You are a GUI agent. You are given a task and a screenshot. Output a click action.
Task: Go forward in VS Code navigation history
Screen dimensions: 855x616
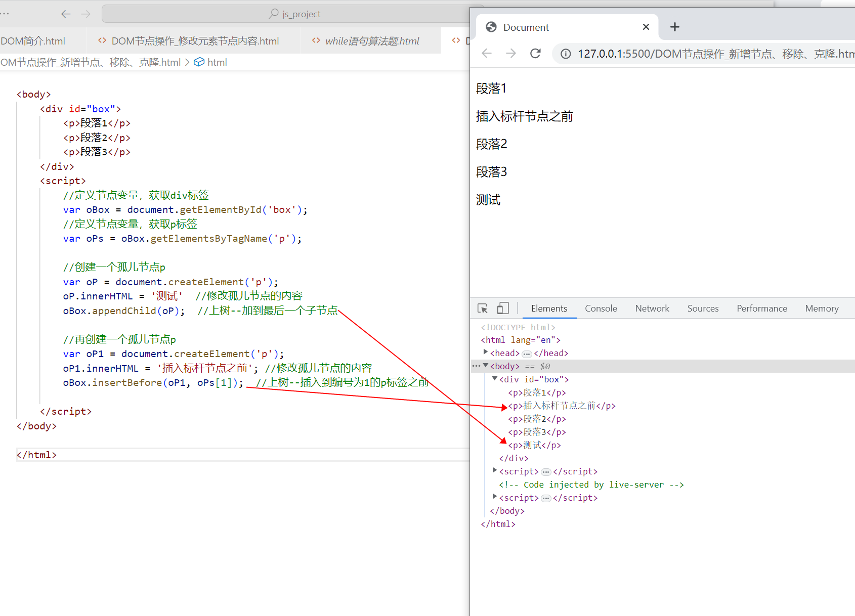click(x=86, y=14)
